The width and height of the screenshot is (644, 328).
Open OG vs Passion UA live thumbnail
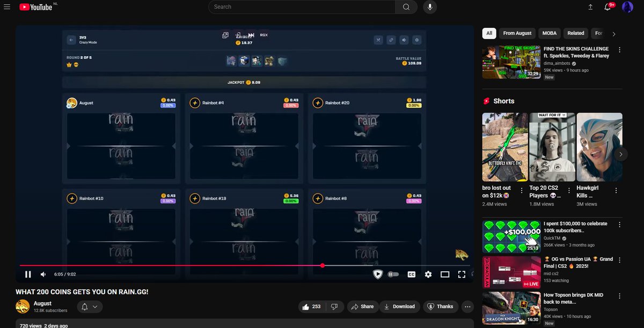pos(511,272)
